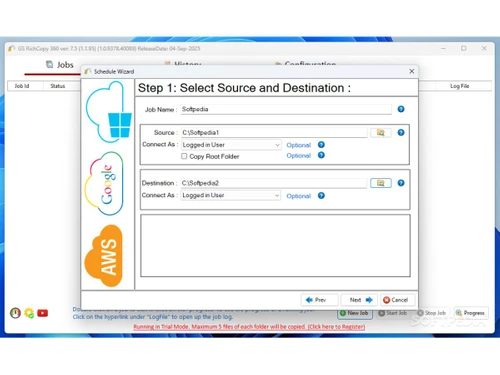Click help icon beside Copy Root Folder
500x375 pixels.
pyautogui.click(x=321, y=155)
